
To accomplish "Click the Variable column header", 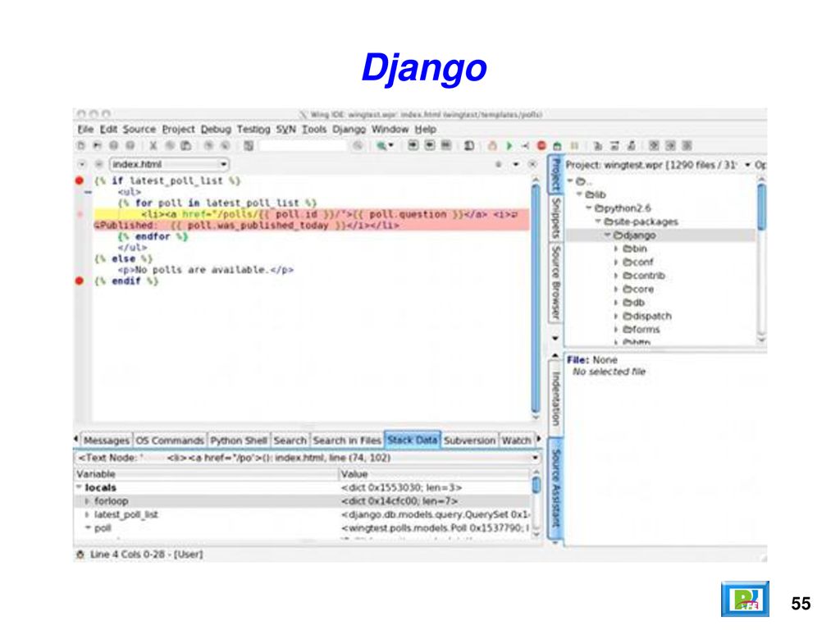I will point(206,474).
